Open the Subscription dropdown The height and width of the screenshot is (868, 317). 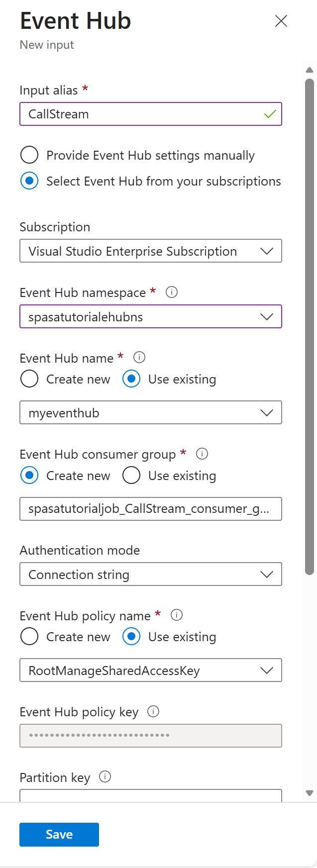pos(267,251)
